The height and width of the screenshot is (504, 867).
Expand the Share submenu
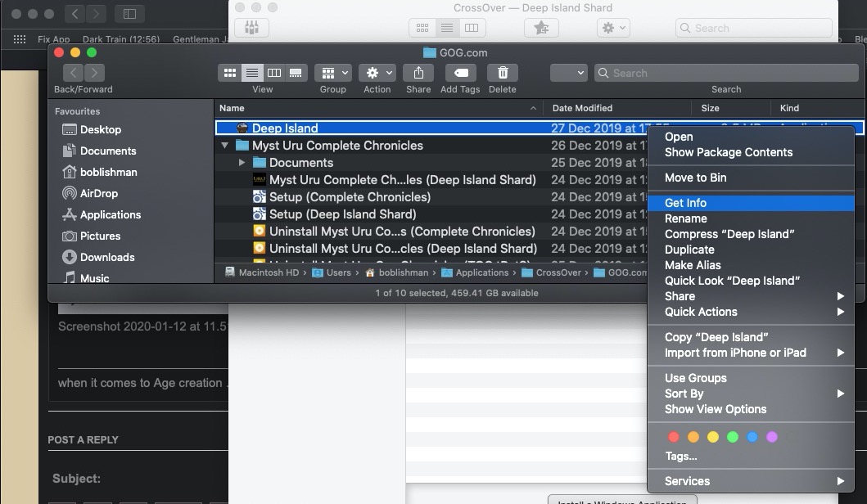click(x=751, y=296)
